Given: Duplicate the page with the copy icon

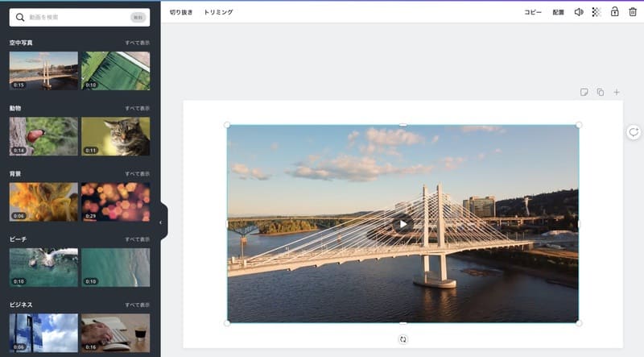Looking at the screenshot, I should coord(601,93).
